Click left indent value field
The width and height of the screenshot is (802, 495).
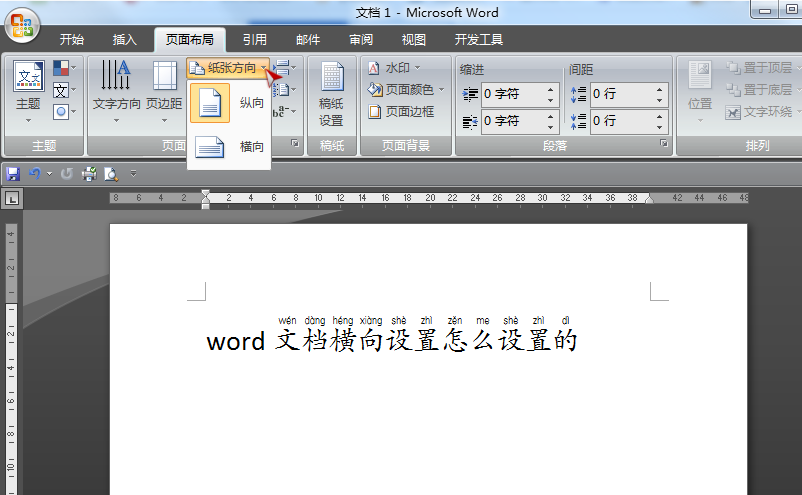coord(512,94)
